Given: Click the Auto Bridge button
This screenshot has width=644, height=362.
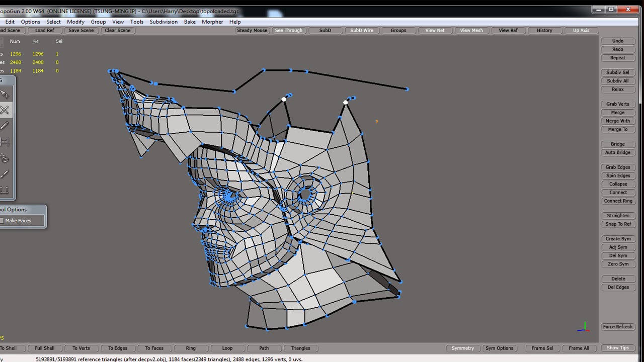Looking at the screenshot, I should [617, 152].
